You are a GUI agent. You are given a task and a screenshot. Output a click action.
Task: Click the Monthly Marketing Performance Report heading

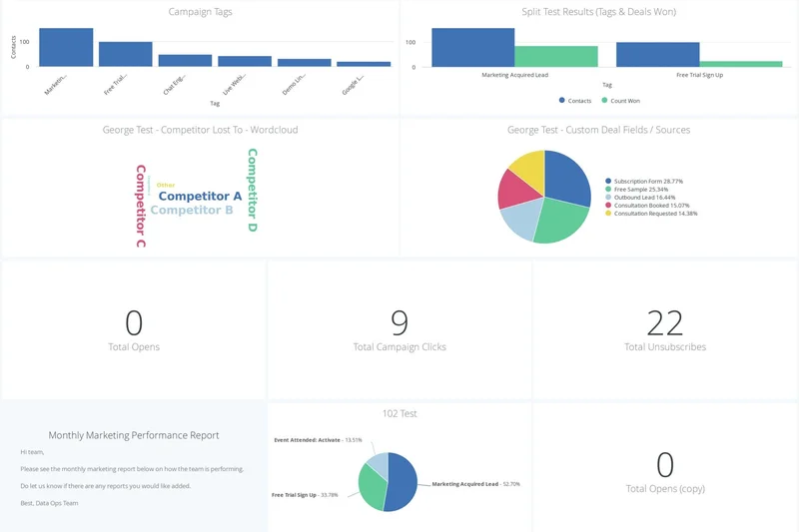134,435
